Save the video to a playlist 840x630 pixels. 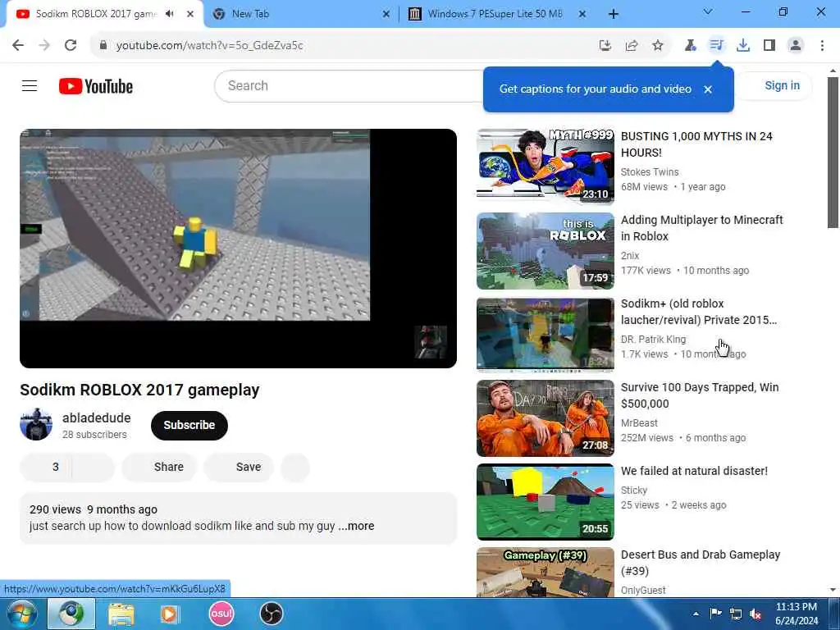(x=239, y=467)
